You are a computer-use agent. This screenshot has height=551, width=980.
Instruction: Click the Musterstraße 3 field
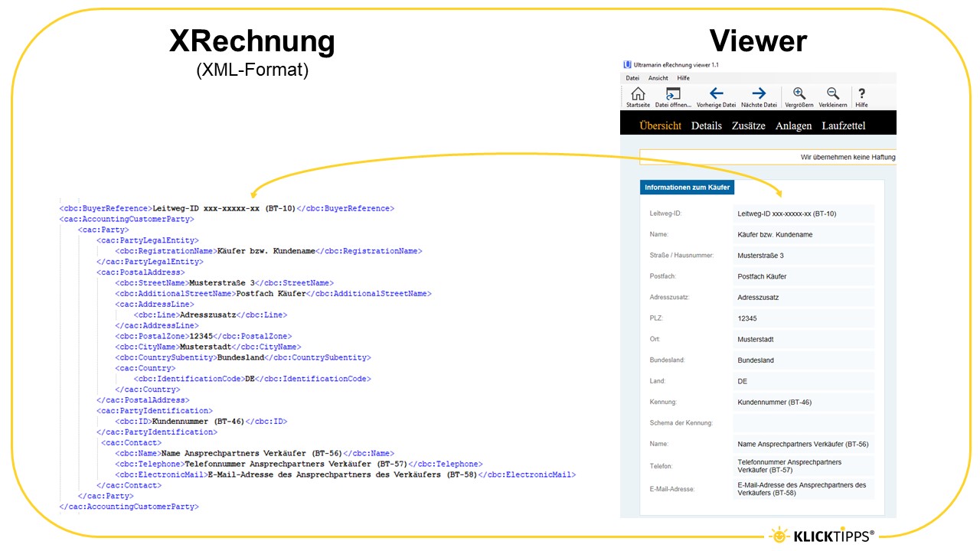[x=803, y=256]
